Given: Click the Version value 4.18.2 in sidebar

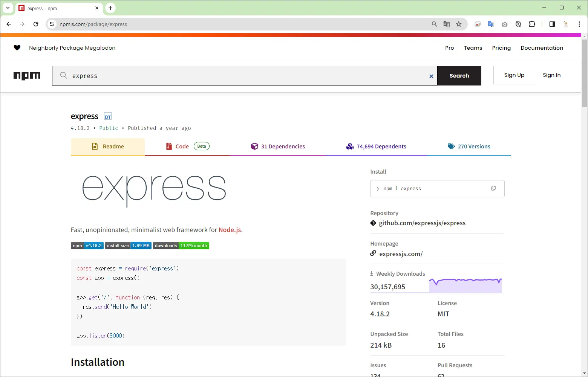Looking at the screenshot, I should 380,314.
